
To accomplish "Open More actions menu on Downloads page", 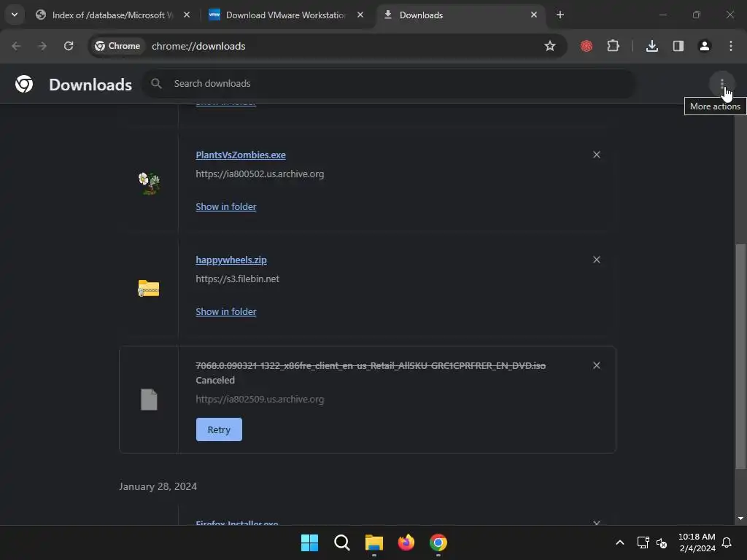I will (722, 84).
